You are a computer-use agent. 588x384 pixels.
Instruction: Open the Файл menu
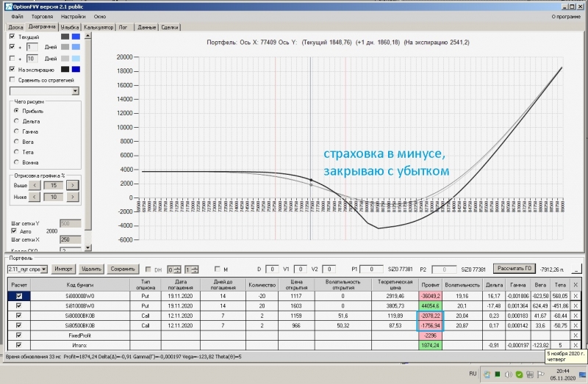click(x=17, y=16)
